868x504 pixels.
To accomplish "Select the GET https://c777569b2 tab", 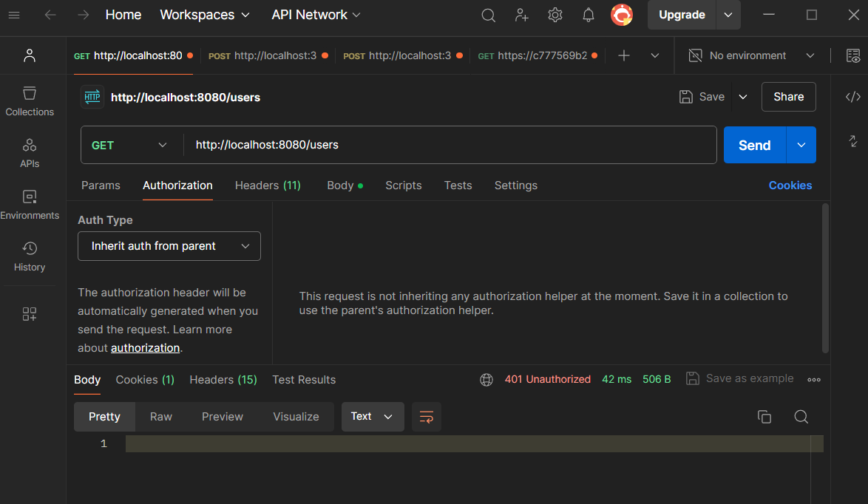I will click(x=537, y=55).
